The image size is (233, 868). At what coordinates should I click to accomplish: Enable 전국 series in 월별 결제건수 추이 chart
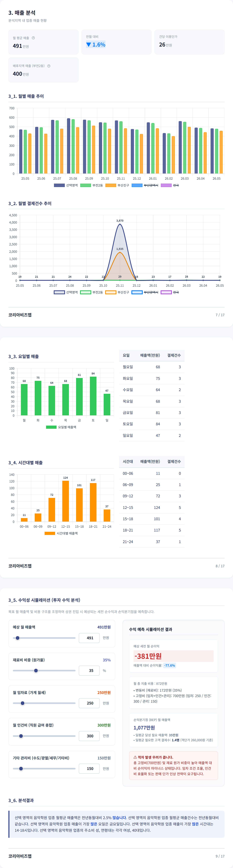[x=170, y=292]
